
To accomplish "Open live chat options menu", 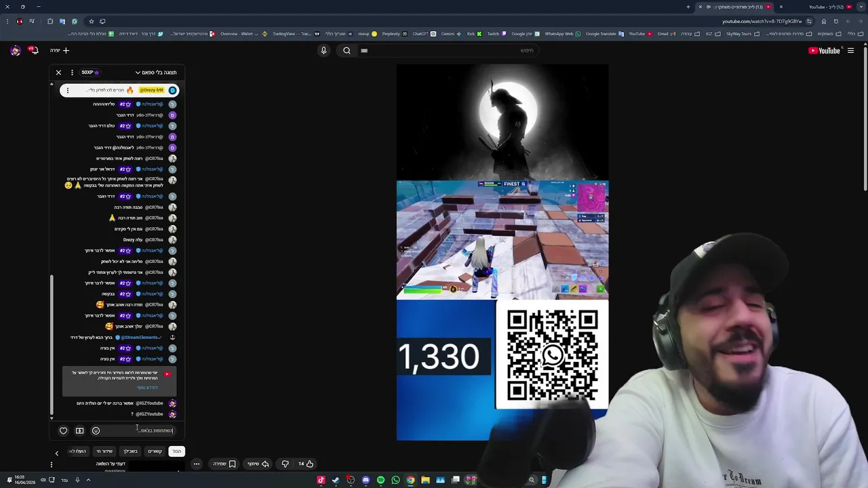I will coord(72,73).
